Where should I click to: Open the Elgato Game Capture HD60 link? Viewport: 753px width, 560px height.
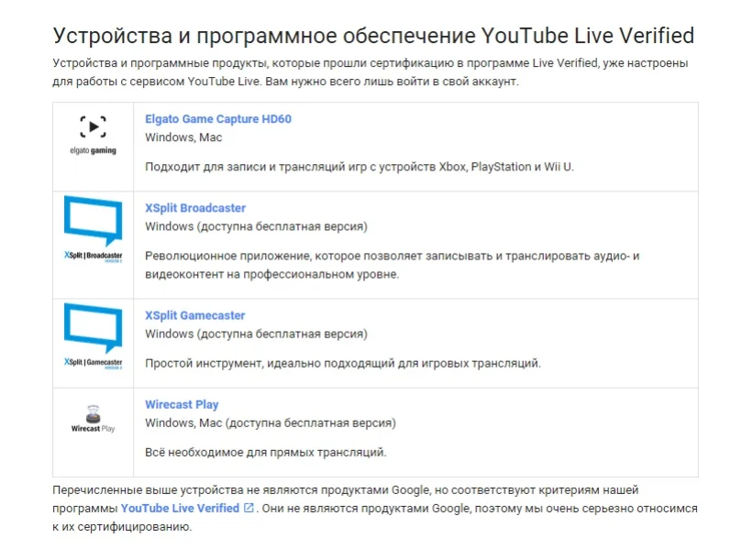point(218,119)
